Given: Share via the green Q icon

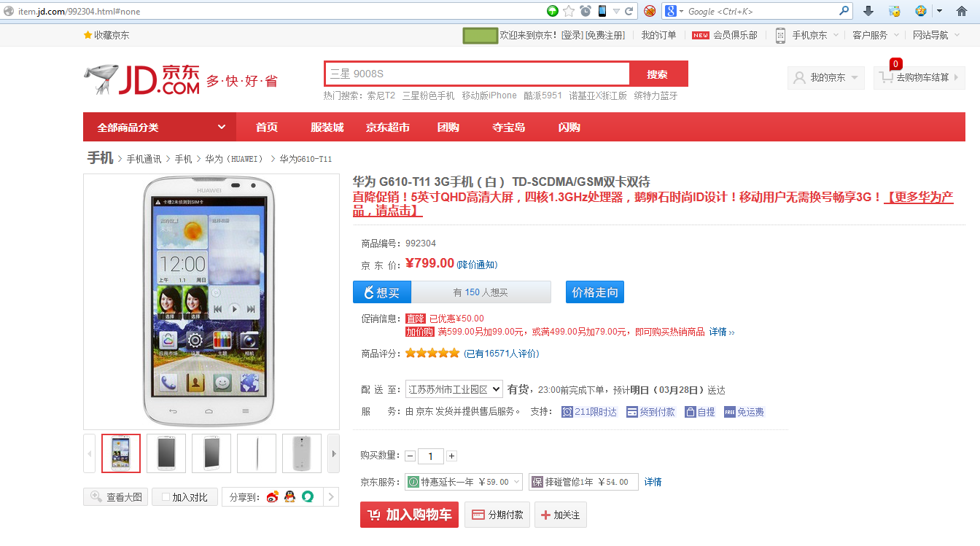Looking at the screenshot, I should [x=308, y=496].
